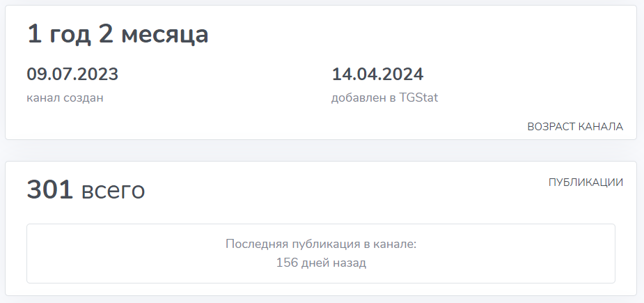The image size is (644, 303).
Task: Click the "1 год 2 месяца" channel age heading
Action: pos(118,34)
